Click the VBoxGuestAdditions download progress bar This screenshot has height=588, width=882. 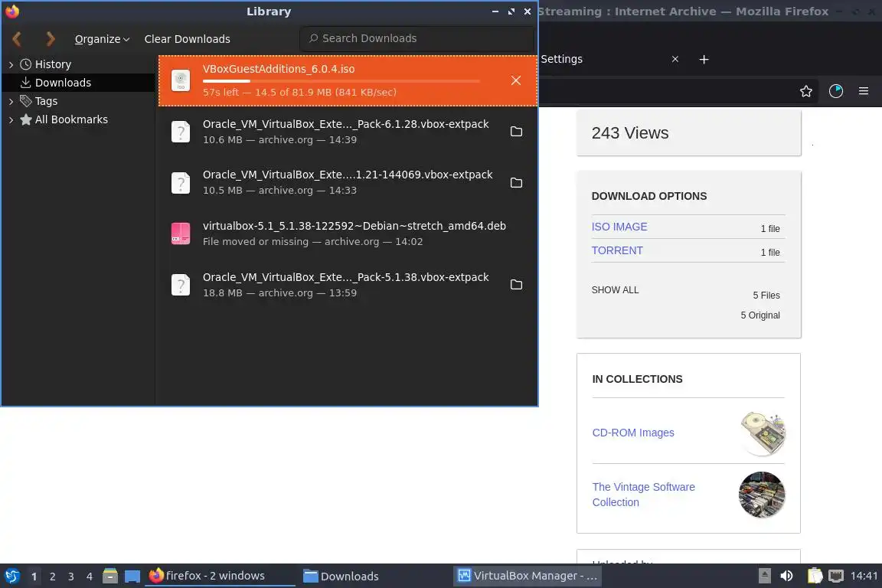click(x=341, y=81)
